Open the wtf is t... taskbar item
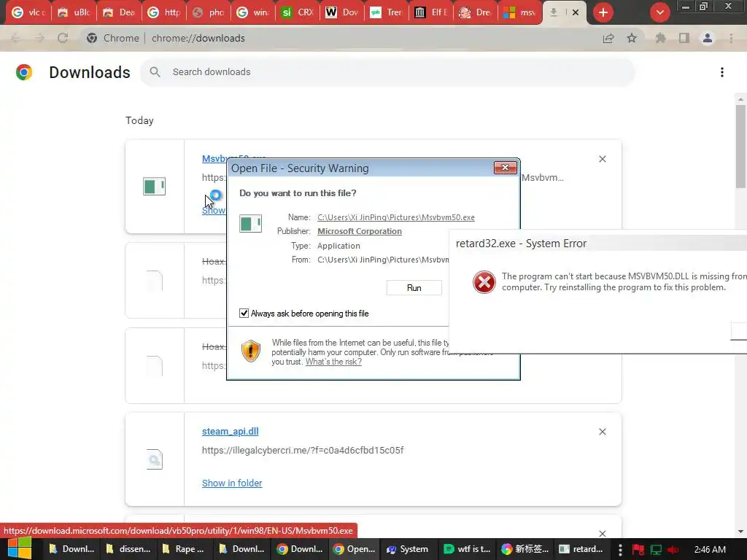This screenshot has width=747, height=560. [467, 549]
